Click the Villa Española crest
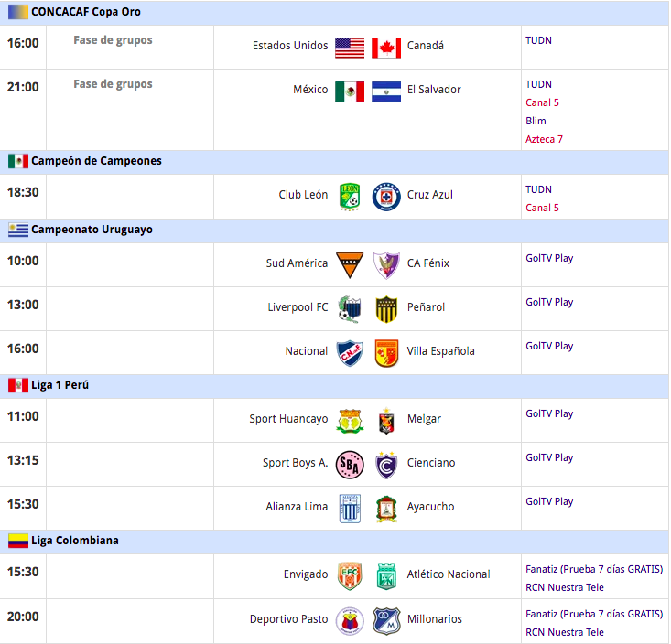The height and width of the screenshot is (644, 671). pos(386,352)
